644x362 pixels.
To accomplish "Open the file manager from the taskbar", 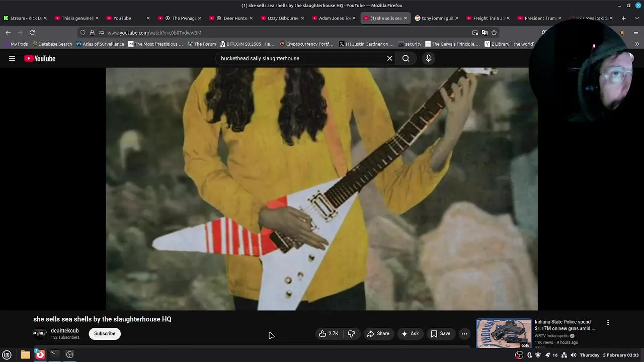I will pyautogui.click(x=25, y=354).
